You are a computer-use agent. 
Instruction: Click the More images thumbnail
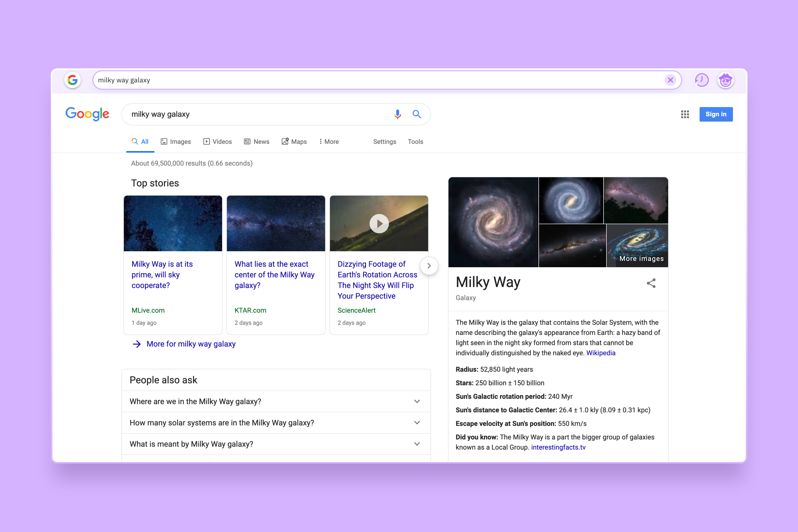[x=637, y=246]
